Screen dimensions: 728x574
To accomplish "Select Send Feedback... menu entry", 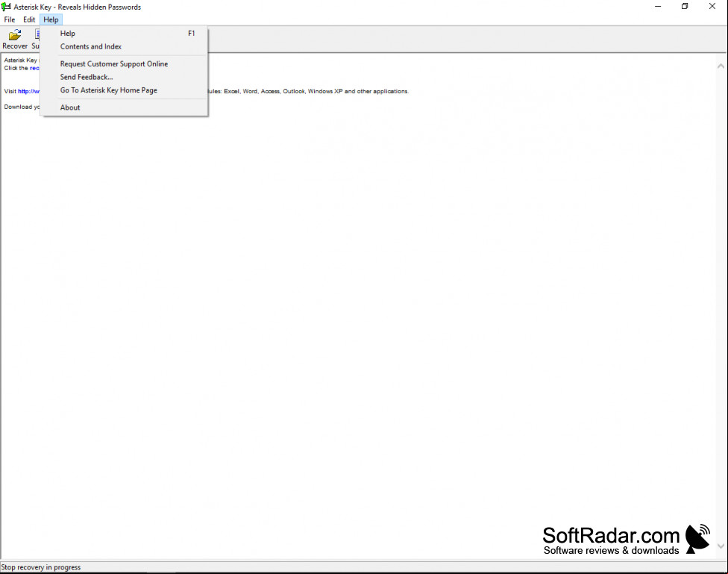I will point(124,77).
